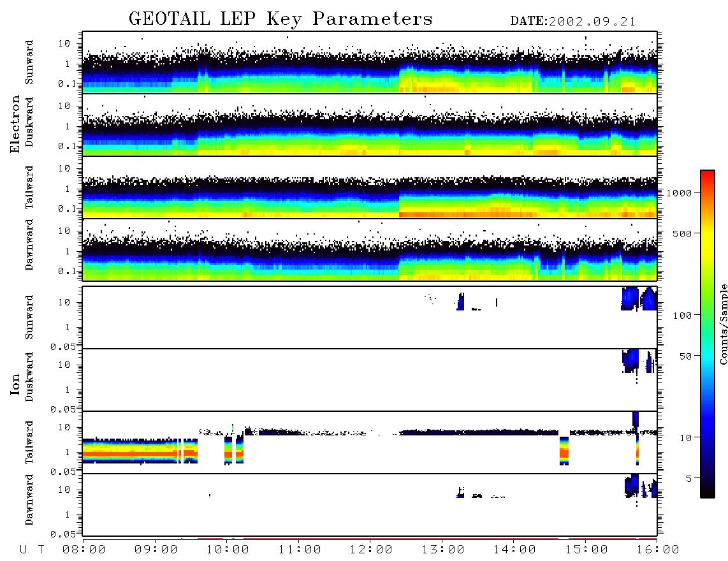
Task: Click the '50' colorbar tick label
Action: pos(685,356)
